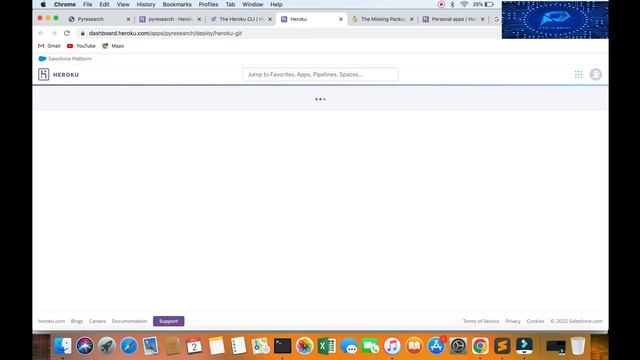Close the active Heroku tab

[341, 19]
